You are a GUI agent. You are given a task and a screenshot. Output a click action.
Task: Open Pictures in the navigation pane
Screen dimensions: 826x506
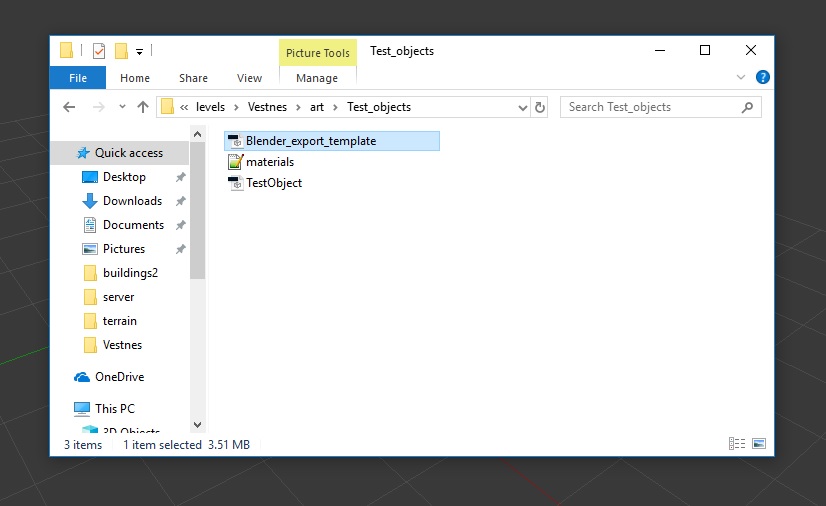click(x=124, y=249)
